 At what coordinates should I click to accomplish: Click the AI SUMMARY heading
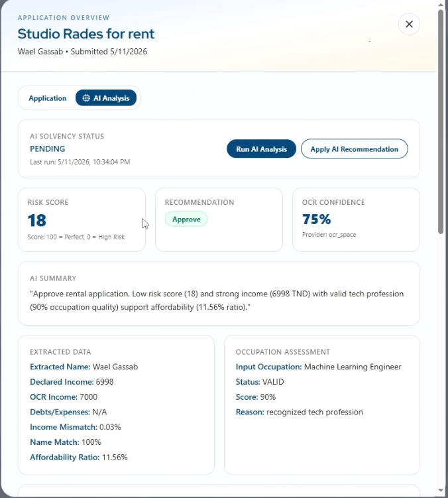(x=53, y=279)
